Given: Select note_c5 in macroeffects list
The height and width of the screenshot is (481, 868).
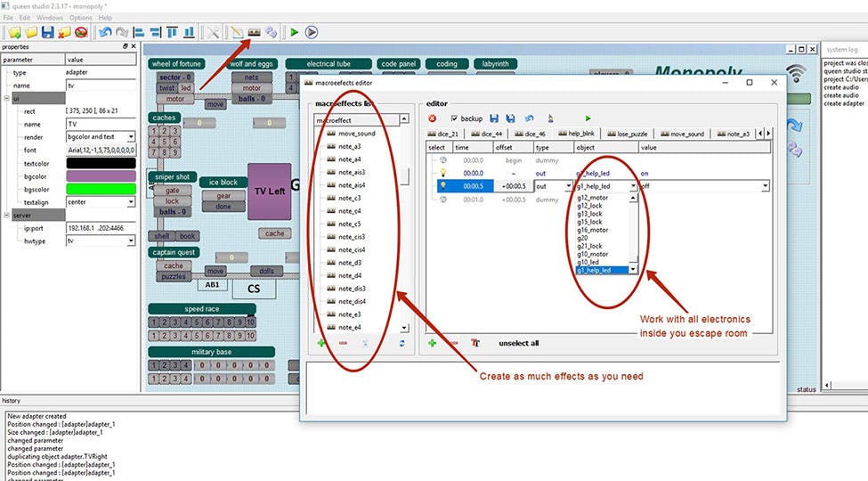Looking at the screenshot, I should click(x=349, y=224).
